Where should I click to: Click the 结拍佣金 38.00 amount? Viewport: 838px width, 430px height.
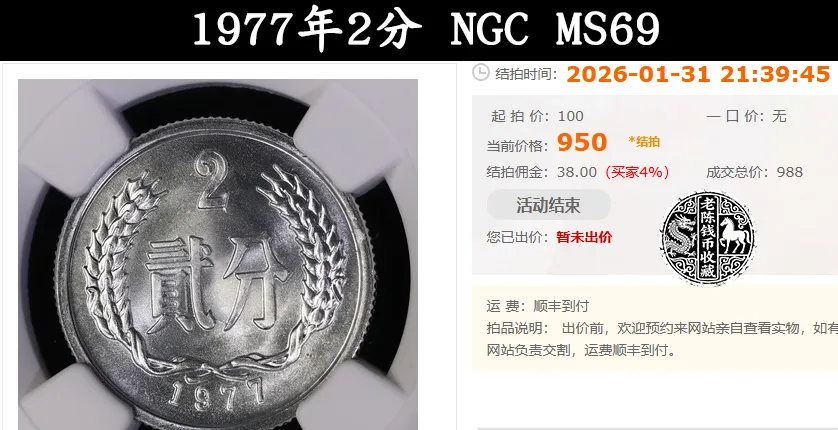click(577, 172)
